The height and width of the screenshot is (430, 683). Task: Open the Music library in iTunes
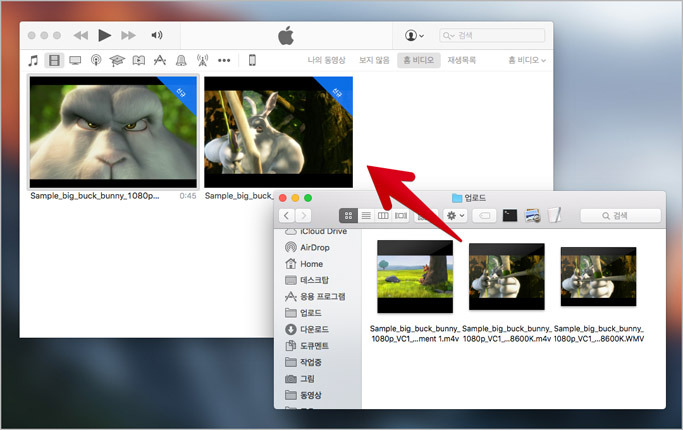point(33,60)
